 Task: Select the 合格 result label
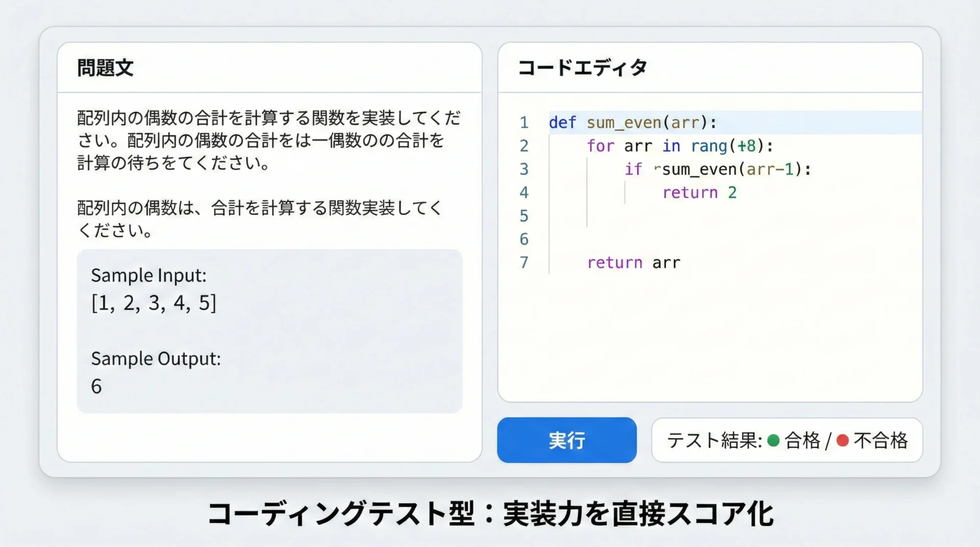click(x=802, y=440)
